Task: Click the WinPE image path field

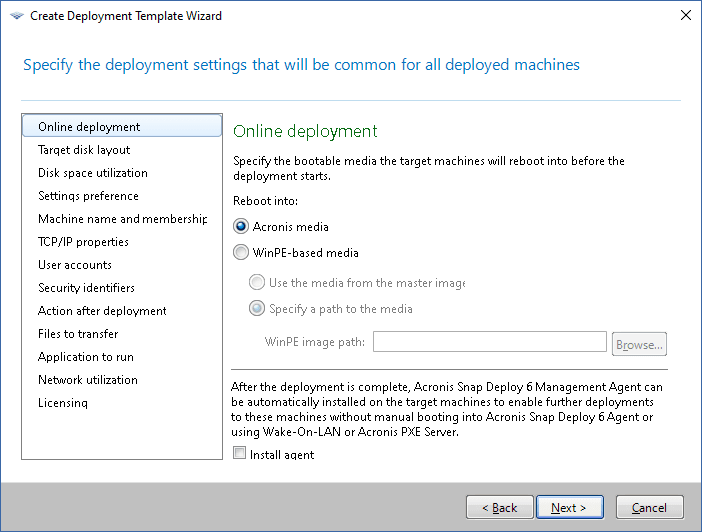Action: coord(490,342)
